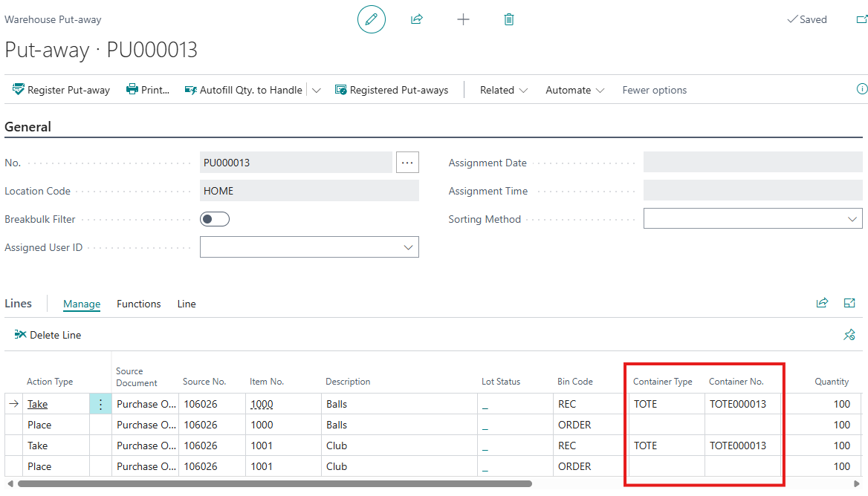Click the trash delete icon
This screenshot has width=868, height=496.
click(509, 19)
